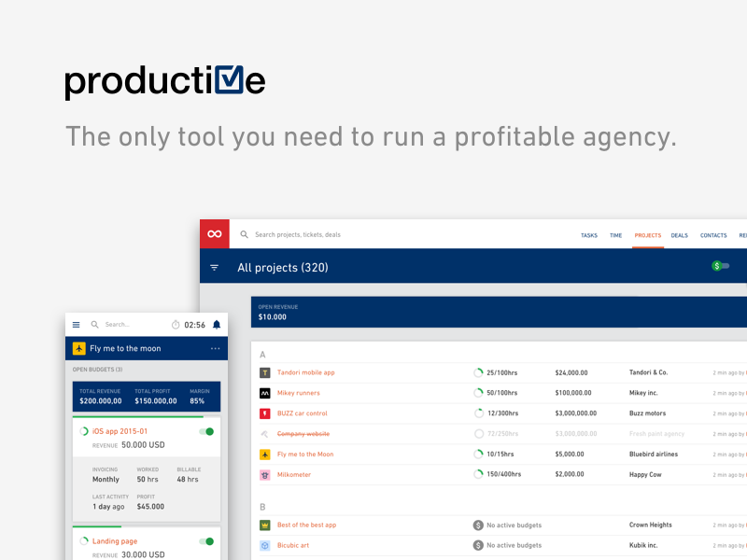Click the dollar icon beside No active budgets
Viewport: 747px width, 560px height.
click(476, 525)
